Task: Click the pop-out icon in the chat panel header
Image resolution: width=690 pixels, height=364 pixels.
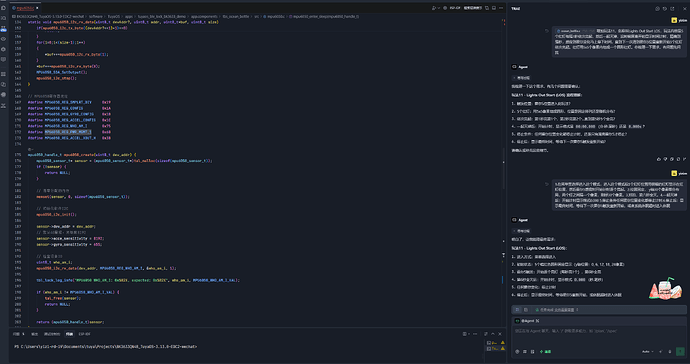Action: pyautogui.click(x=672, y=8)
